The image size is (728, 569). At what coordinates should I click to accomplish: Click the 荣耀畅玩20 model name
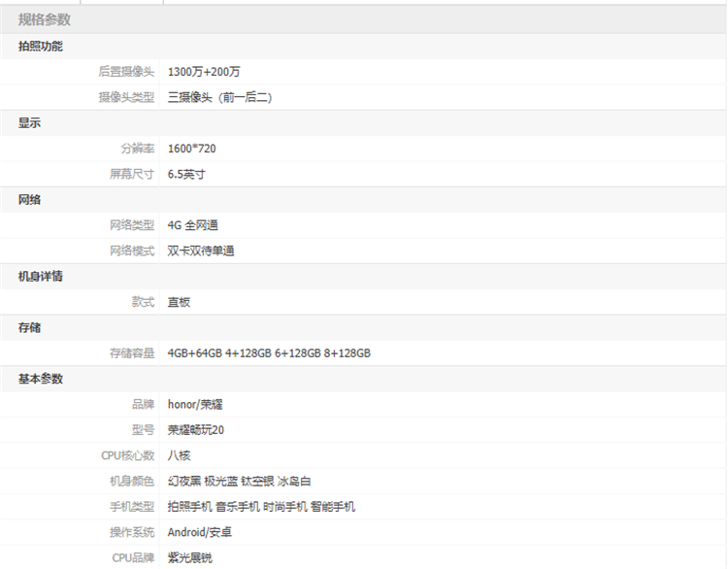[196, 429]
